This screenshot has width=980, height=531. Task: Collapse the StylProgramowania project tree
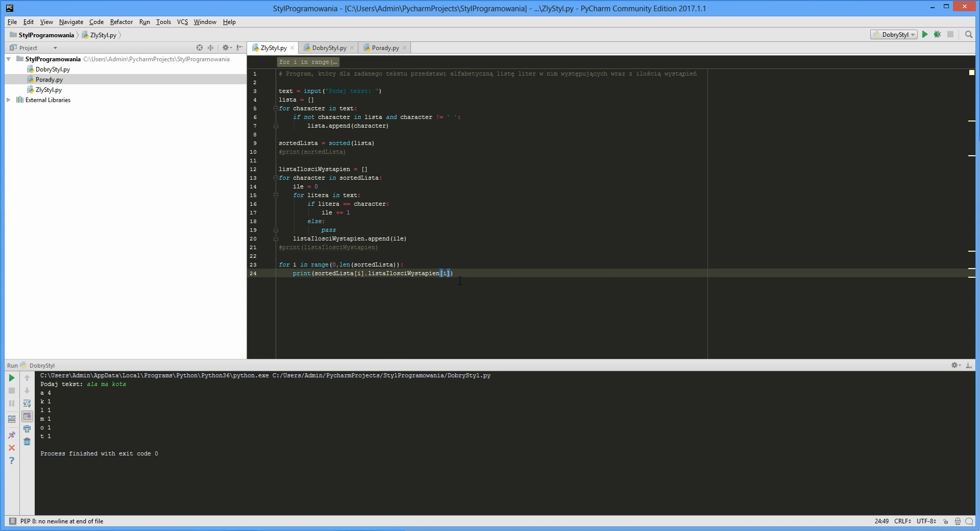tap(8, 59)
